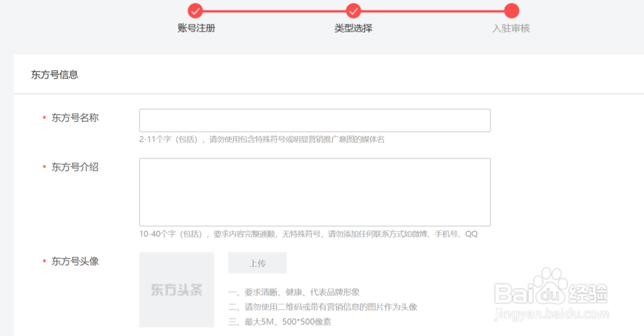Click the avatar rule 要求清晰、健康、代表品牌形象
Viewport: 644px width, 336px height.
pyautogui.click(x=294, y=292)
